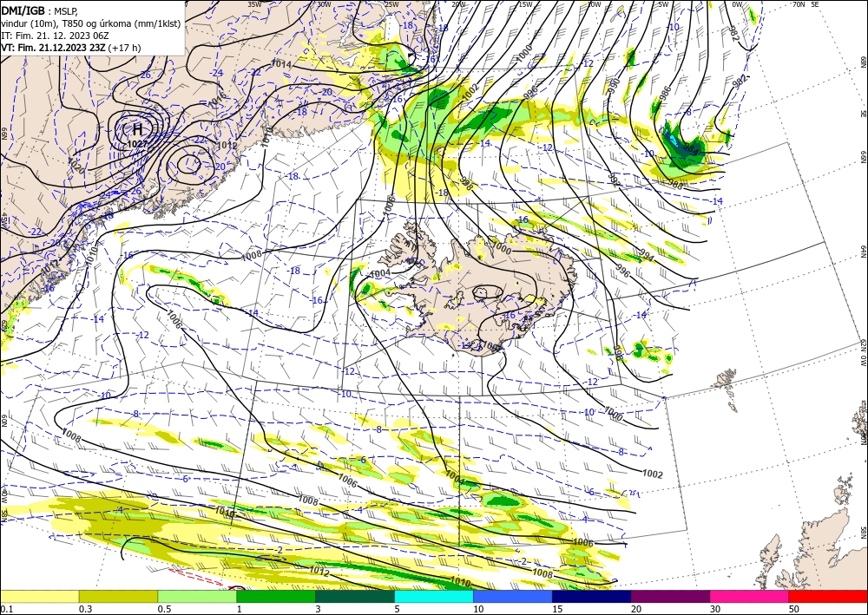Click the dark green 3–5 legend swatch
Viewport: 868px width, 615px height.
tap(355, 596)
